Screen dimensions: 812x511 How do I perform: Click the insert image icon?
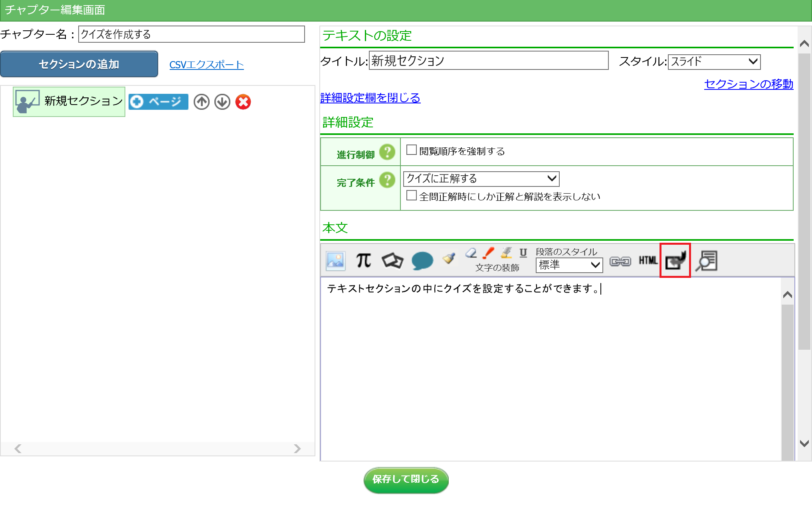pyautogui.click(x=335, y=261)
